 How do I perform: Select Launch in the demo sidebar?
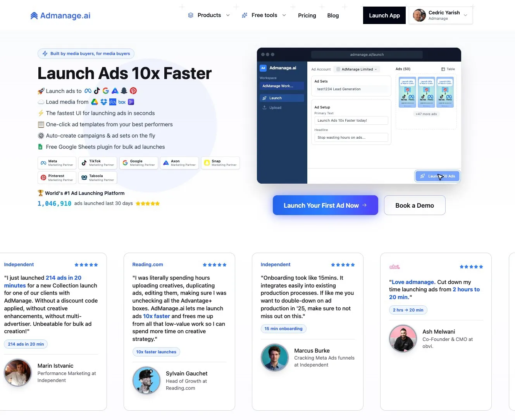tap(282, 98)
